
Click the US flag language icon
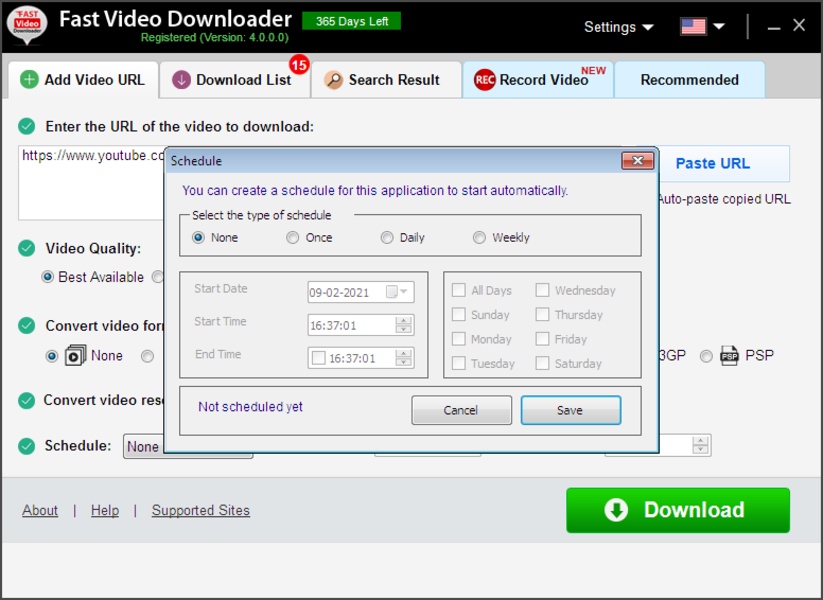[x=693, y=27]
